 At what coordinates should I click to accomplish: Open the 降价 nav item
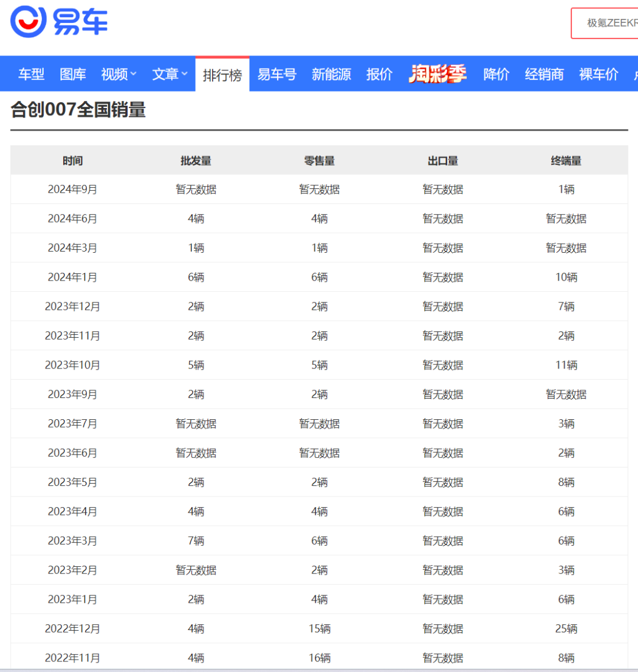click(x=496, y=74)
